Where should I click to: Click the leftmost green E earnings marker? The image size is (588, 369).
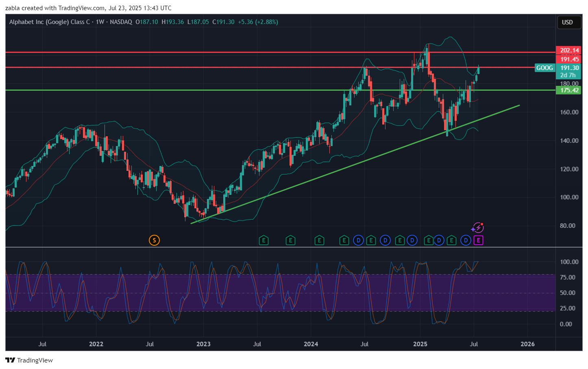tap(264, 240)
